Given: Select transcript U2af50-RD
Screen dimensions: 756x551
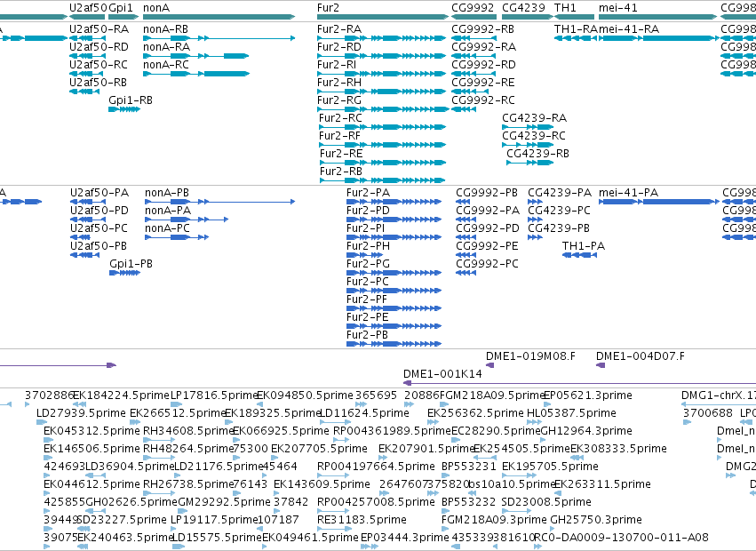Looking at the screenshot, I should 88,56.
